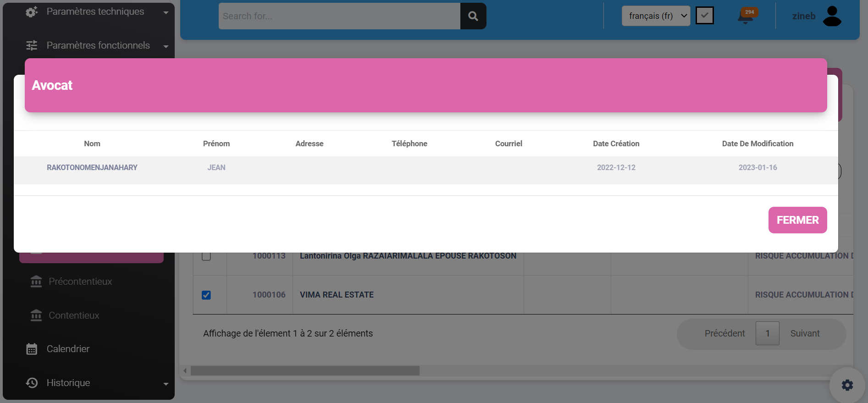868x403 pixels.
Task: Click the magnifier search button
Action: click(x=473, y=16)
